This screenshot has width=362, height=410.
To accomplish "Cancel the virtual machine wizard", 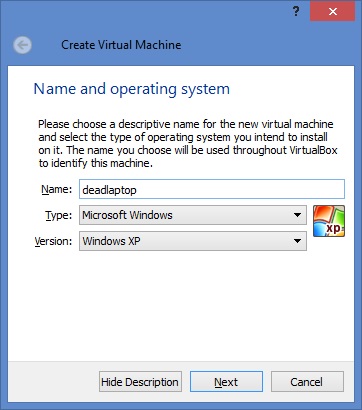I will 307,382.
